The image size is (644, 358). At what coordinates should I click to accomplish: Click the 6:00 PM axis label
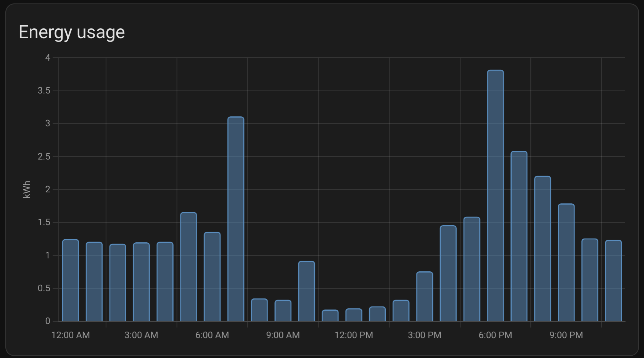point(495,335)
